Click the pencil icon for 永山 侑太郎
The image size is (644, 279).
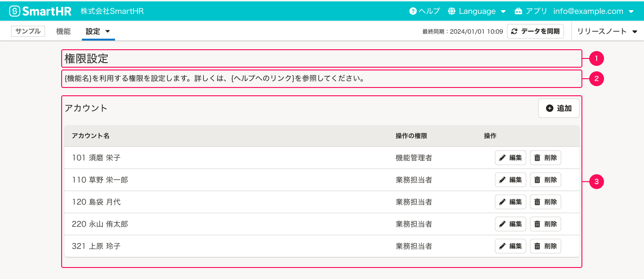point(503,224)
